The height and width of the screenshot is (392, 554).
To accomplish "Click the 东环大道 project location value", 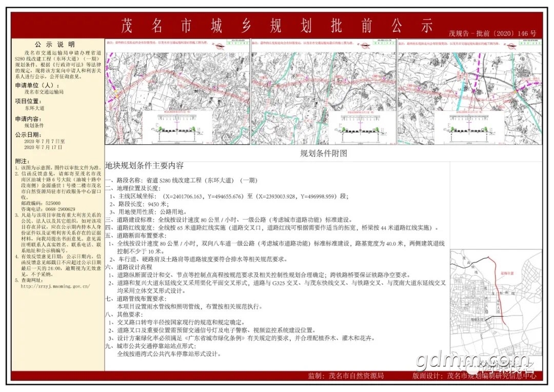I will tap(34, 108).
